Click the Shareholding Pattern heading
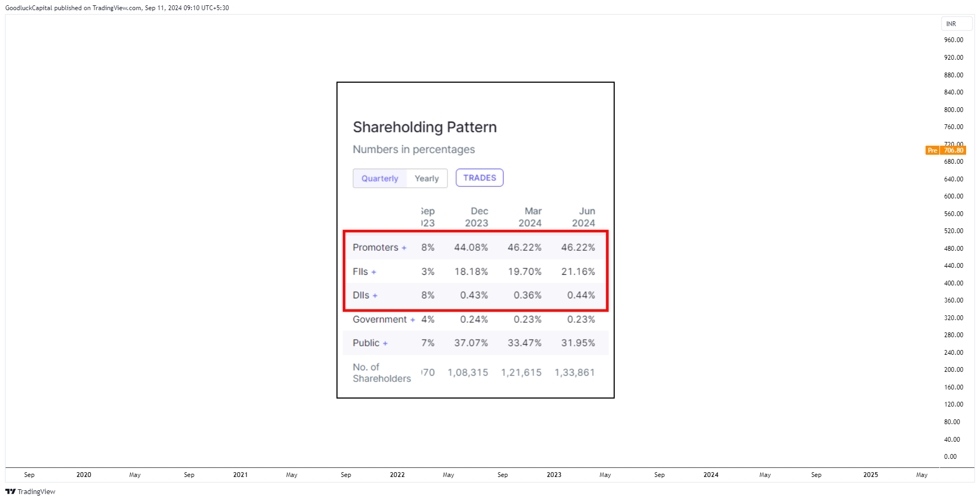Image resolution: width=980 pixels, height=501 pixels. tap(425, 127)
